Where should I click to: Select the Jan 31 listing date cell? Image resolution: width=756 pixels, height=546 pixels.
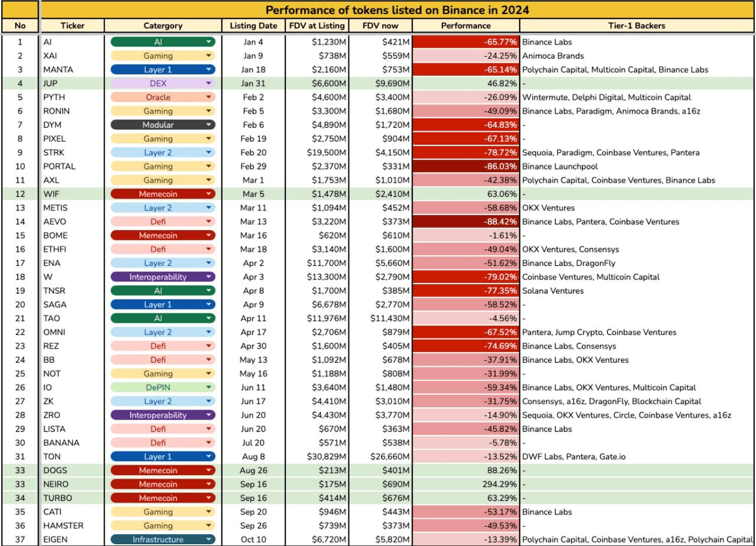(x=254, y=83)
